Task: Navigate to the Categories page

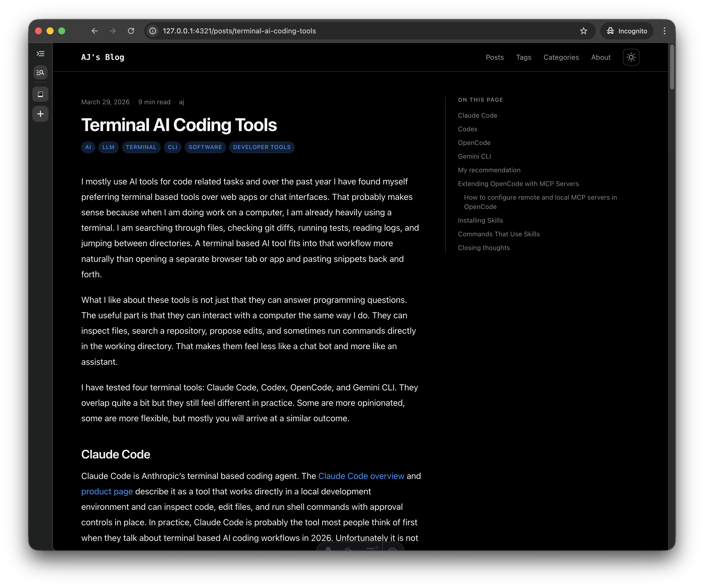Action: coord(561,57)
